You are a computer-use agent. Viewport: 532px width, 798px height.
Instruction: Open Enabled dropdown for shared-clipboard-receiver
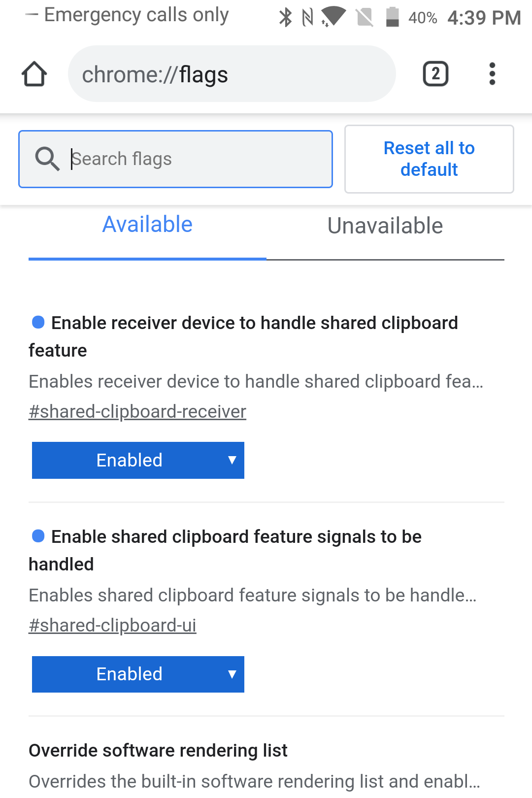tap(138, 460)
